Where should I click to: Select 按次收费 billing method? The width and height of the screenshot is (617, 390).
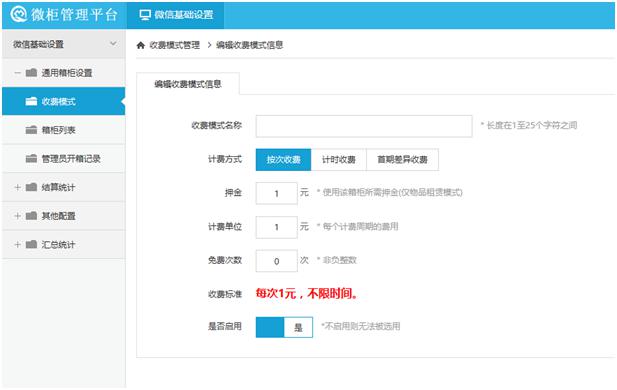pos(283,159)
